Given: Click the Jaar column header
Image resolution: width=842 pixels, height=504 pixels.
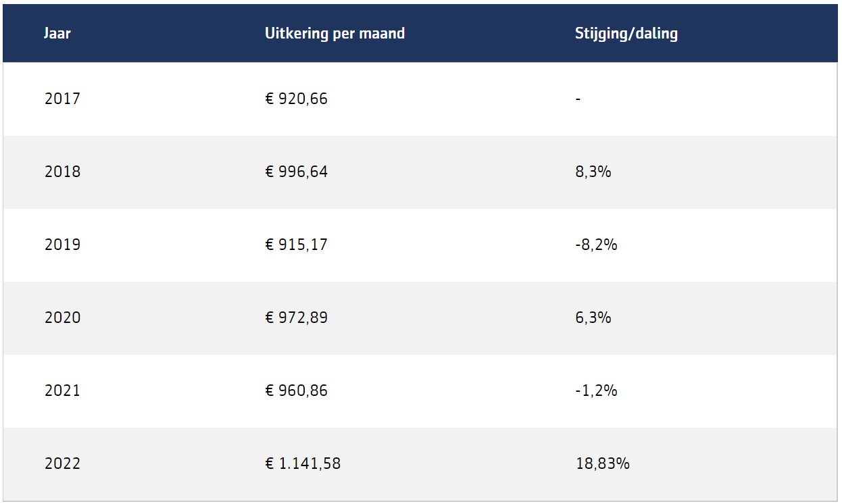Looking at the screenshot, I should tap(57, 33).
